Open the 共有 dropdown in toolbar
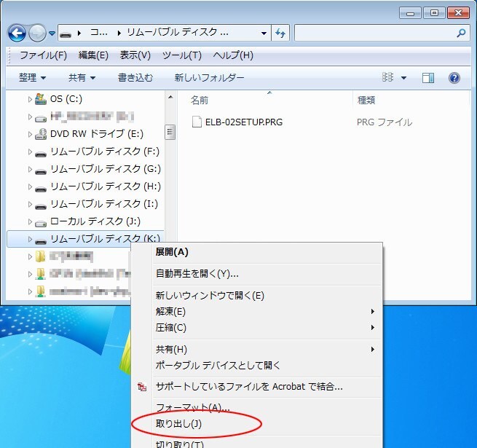This screenshot has height=448, width=477. [x=82, y=78]
